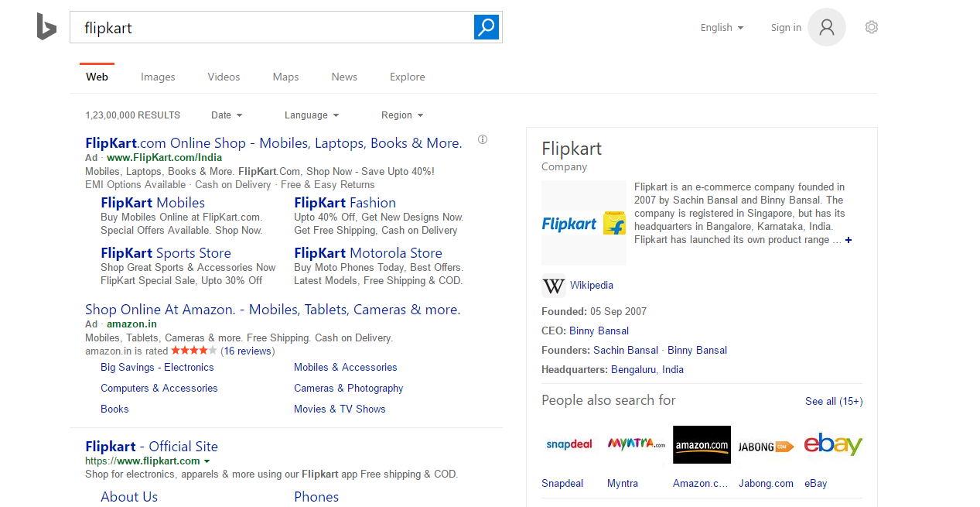This screenshot has height=507, width=980.
Task: Open the See all (15+) link
Action: [x=833, y=401]
